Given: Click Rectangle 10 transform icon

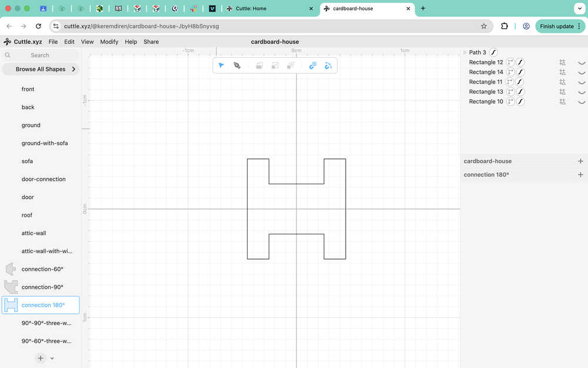Looking at the screenshot, I should click(x=510, y=101).
